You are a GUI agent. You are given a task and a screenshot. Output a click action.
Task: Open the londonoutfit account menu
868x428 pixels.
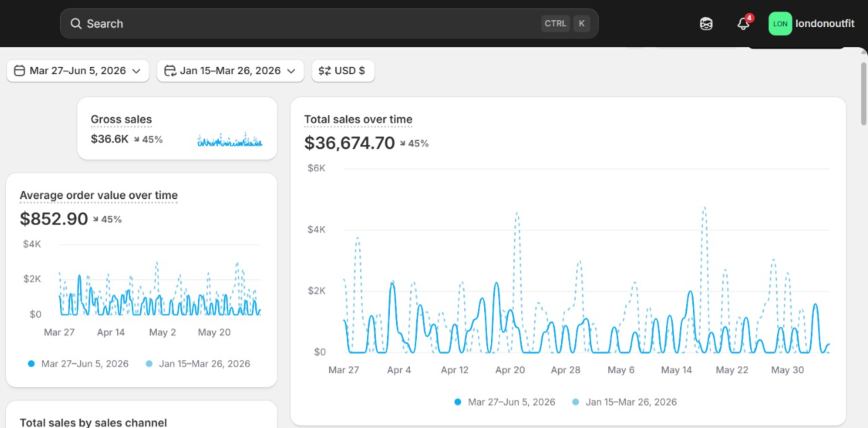click(812, 24)
